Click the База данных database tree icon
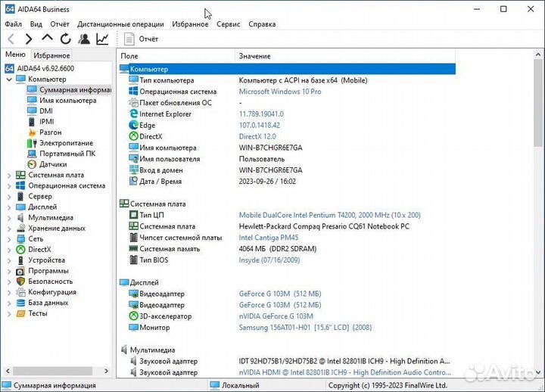The height and width of the screenshot is (392, 545). click(x=21, y=303)
